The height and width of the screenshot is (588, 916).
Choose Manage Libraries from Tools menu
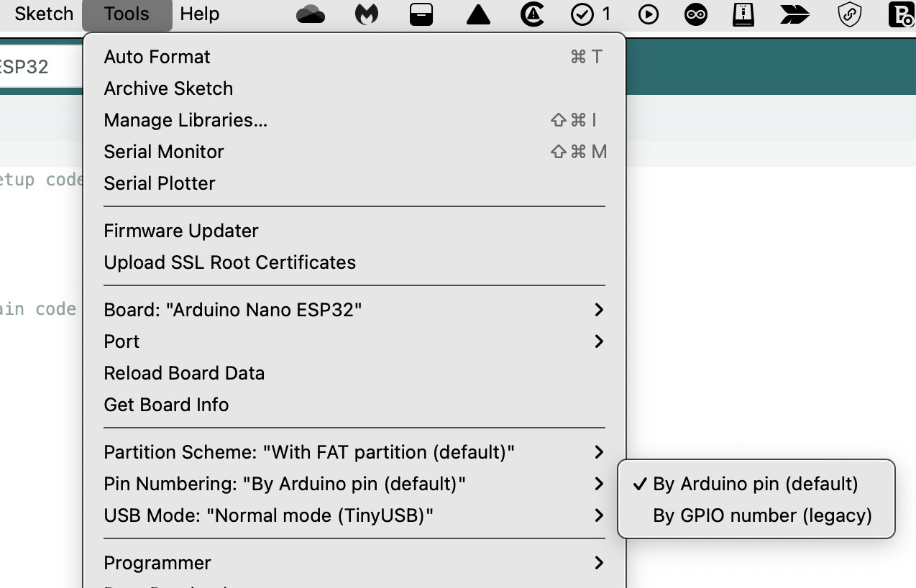click(186, 120)
